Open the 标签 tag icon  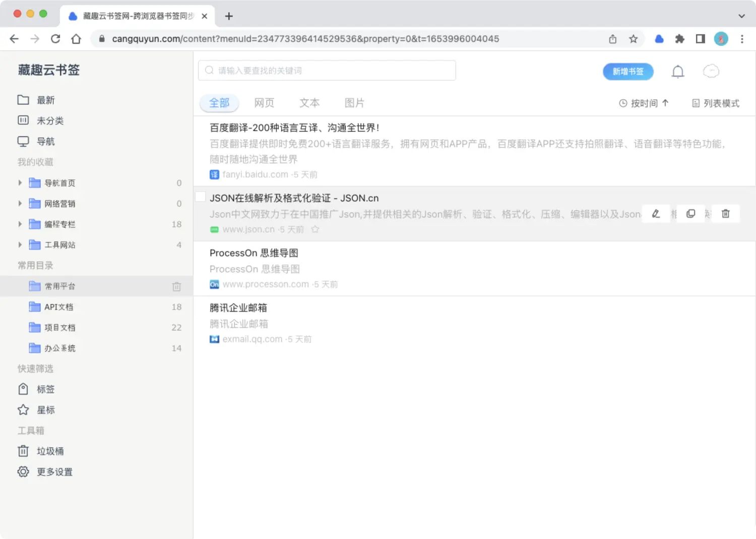23,389
